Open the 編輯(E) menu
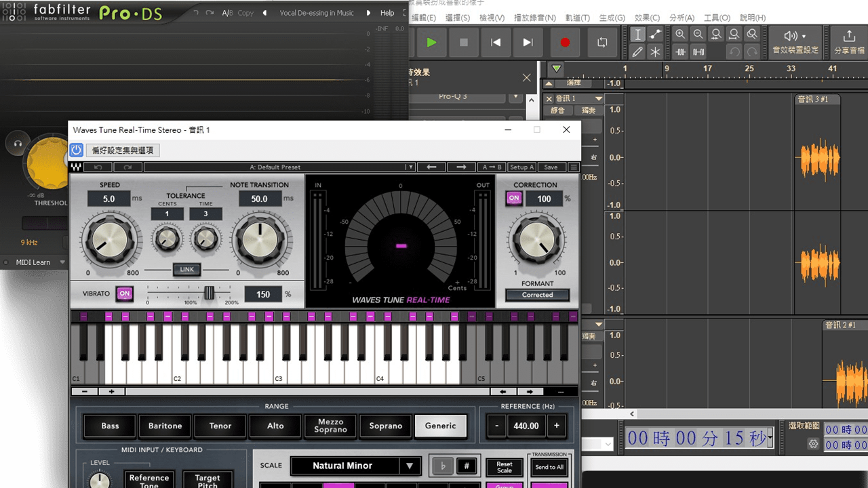868x488 pixels. [x=424, y=18]
